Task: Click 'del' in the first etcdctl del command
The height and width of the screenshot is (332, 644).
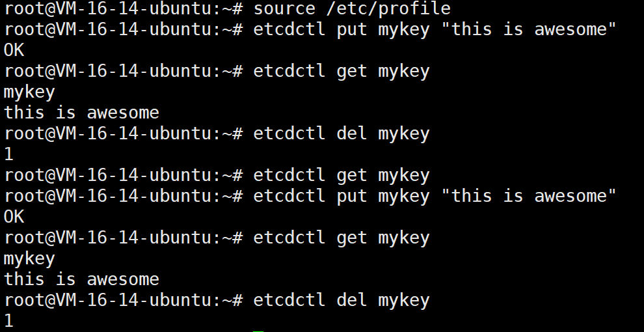Action: [x=351, y=133]
